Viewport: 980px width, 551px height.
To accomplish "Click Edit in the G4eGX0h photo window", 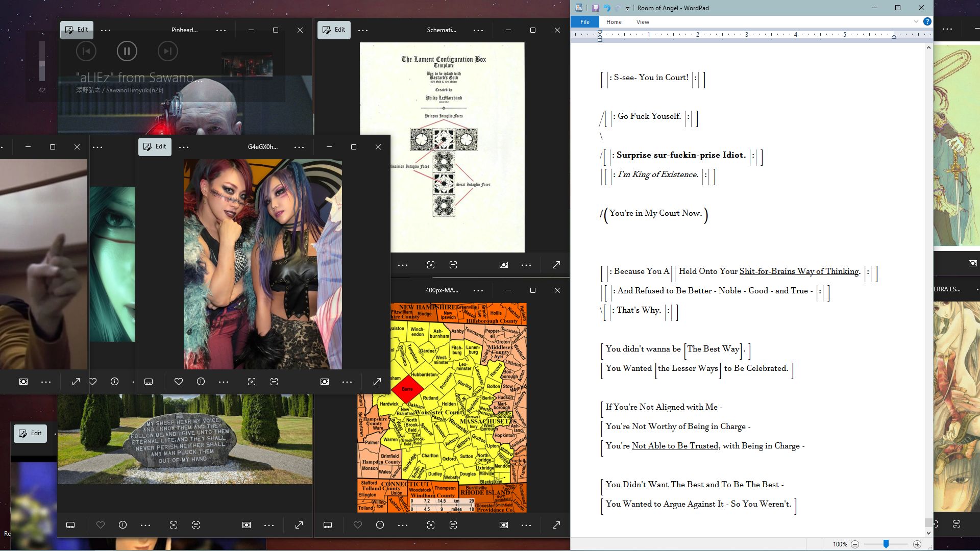I will coord(155,146).
